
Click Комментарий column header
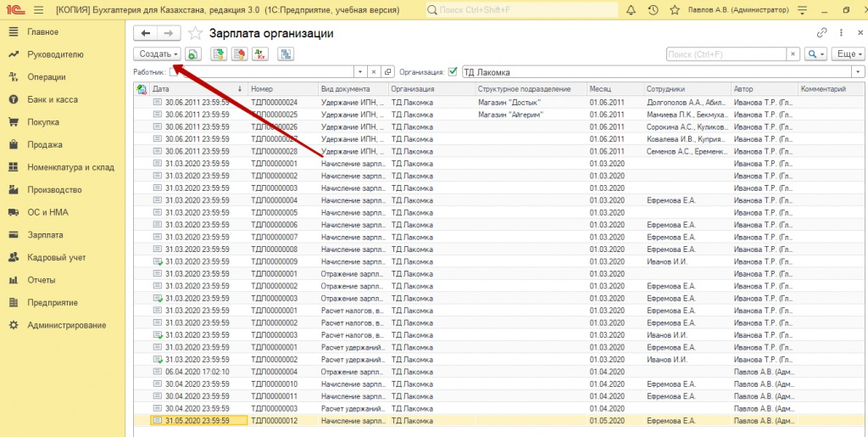pyautogui.click(x=832, y=88)
